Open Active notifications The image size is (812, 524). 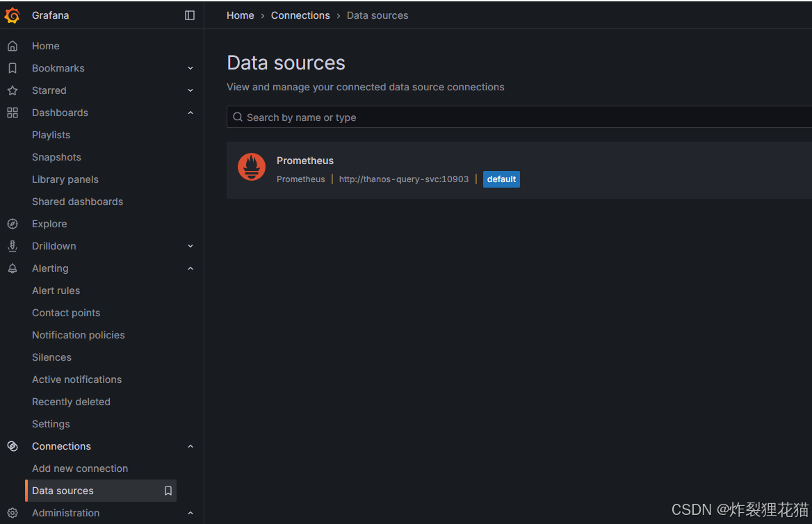[76, 380]
